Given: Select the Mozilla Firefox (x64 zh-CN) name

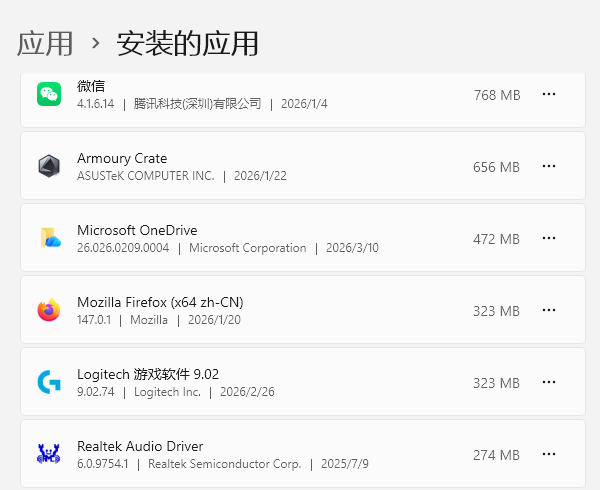Looking at the screenshot, I should [x=160, y=302].
